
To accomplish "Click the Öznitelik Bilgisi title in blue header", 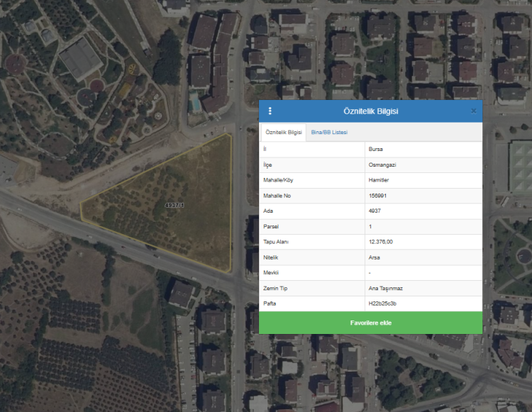I will pos(370,111).
